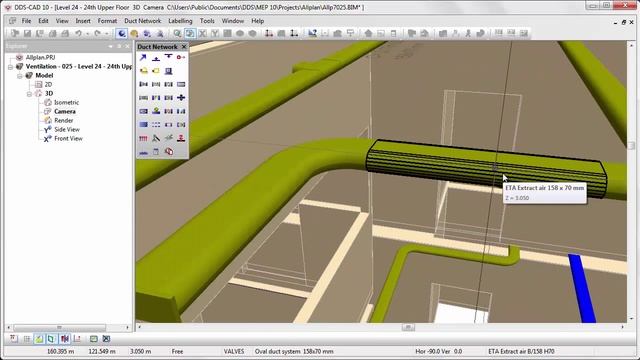
Task: Click the dashed duct segments icon
Action: (x=156, y=124)
